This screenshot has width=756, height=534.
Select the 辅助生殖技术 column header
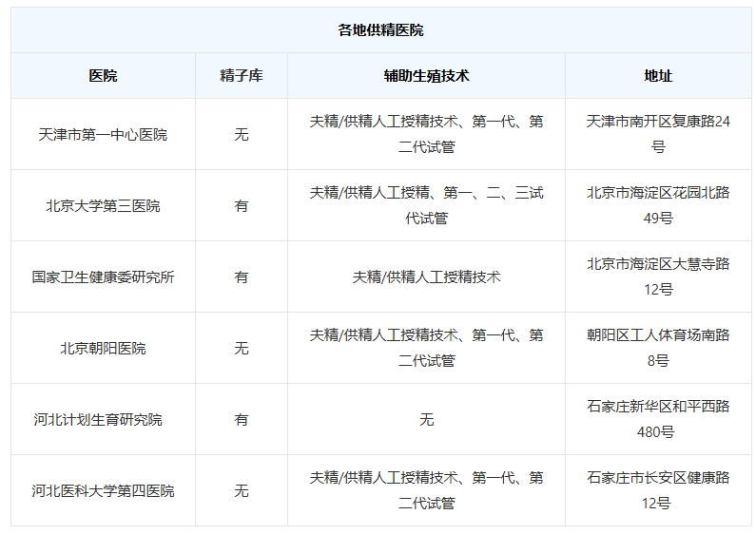(426, 76)
